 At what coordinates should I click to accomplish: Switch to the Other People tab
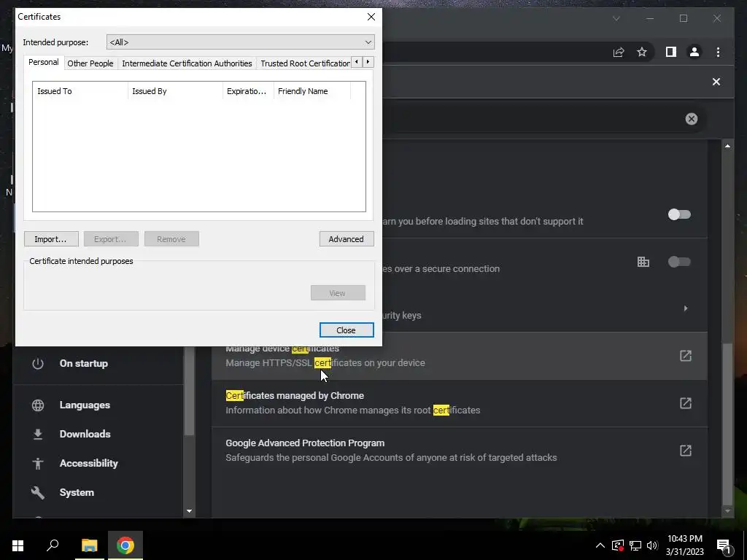point(90,63)
